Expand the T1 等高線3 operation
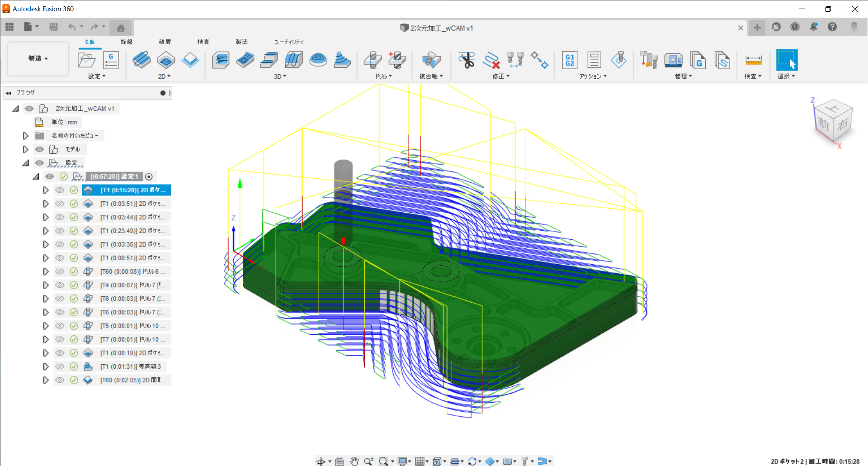The height and width of the screenshot is (466, 868). point(46,366)
